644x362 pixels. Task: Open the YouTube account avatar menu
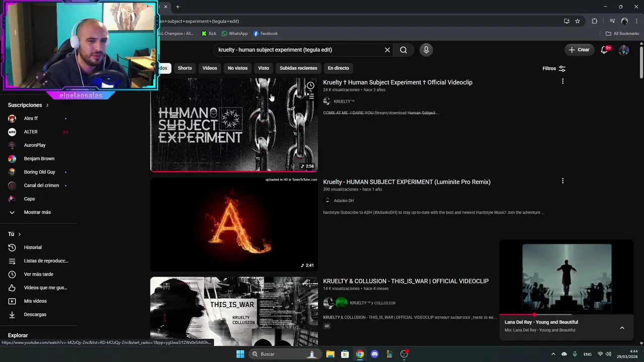coord(623,50)
